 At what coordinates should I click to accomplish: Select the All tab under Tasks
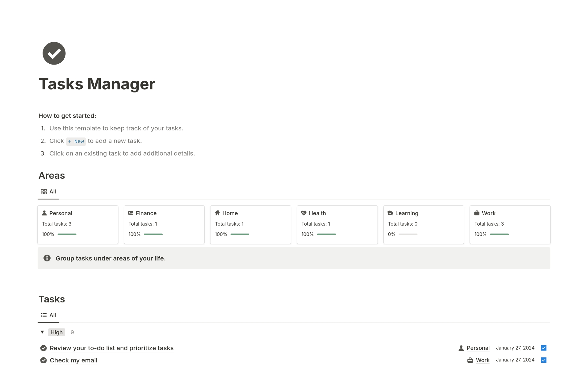(x=48, y=315)
